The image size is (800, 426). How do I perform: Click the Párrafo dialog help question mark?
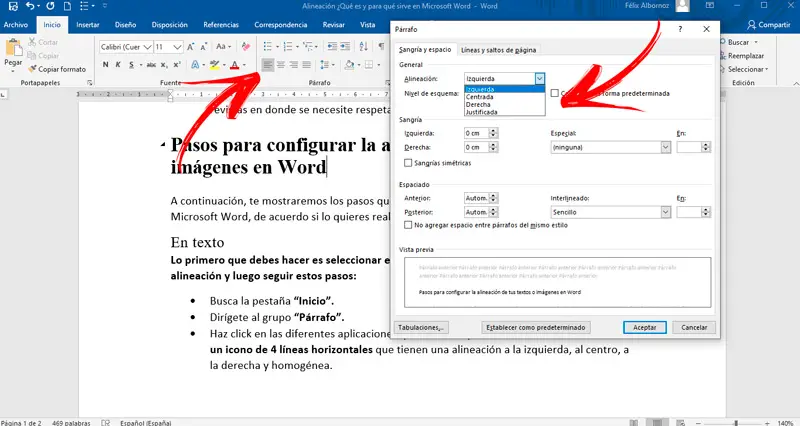click(680, 29)
